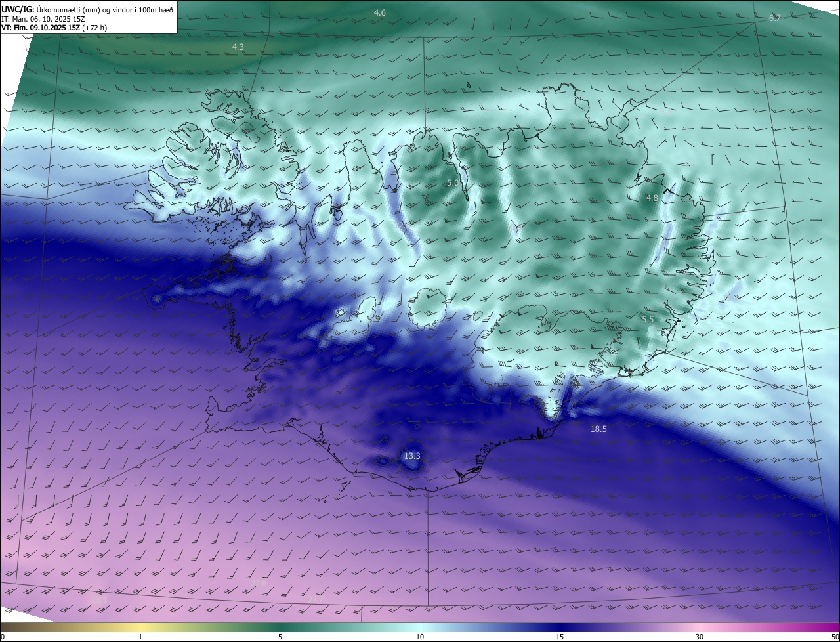Click the 15 tick on the color scale
The image size is (840, 642).
tap(560, 637)
